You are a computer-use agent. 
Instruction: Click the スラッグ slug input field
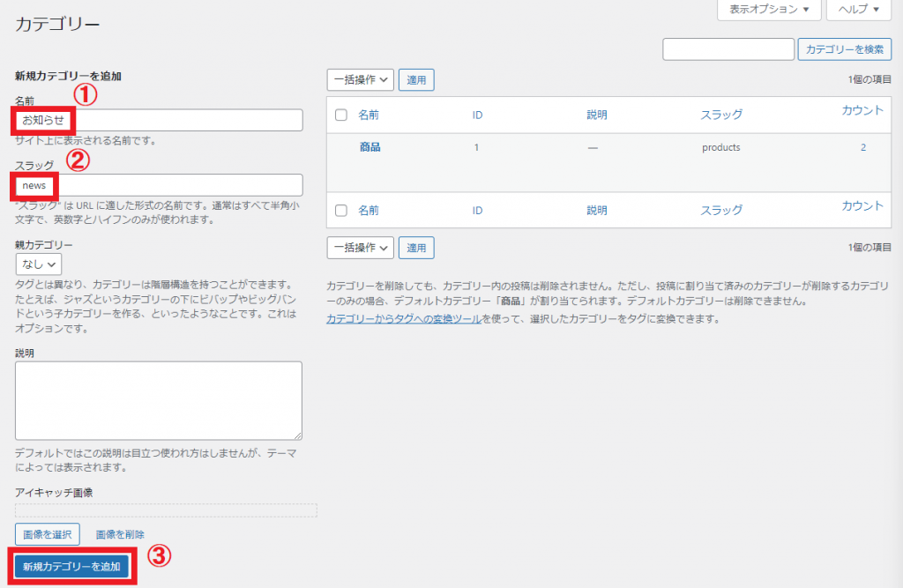coord(159,185)
